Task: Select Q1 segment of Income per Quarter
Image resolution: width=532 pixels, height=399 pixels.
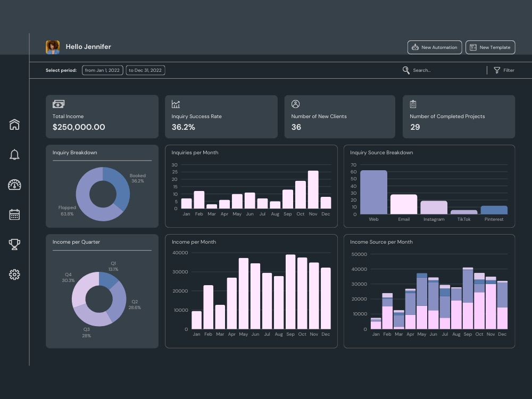Action: click(107, 280)
